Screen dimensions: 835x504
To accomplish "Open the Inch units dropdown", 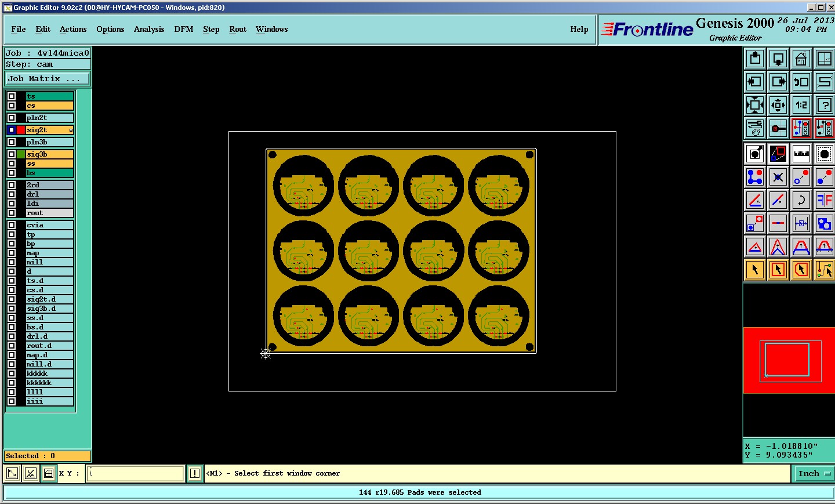I will (x=814, y=473).
